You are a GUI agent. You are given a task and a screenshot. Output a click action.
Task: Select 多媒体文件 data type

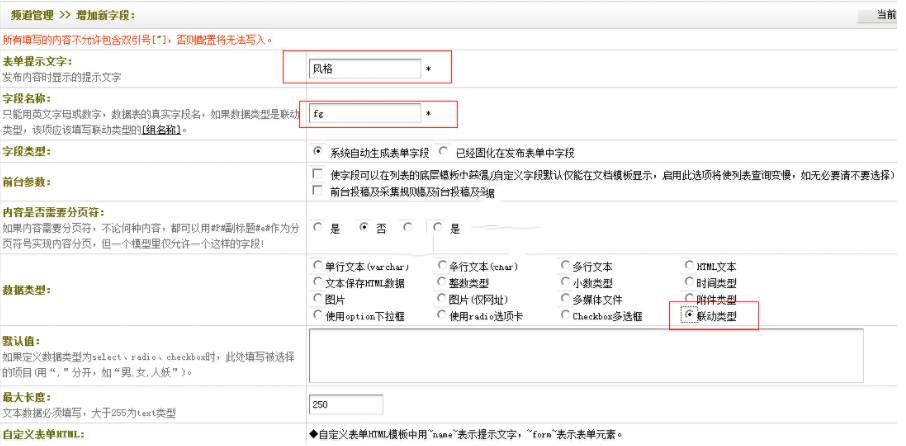[566, 299]
